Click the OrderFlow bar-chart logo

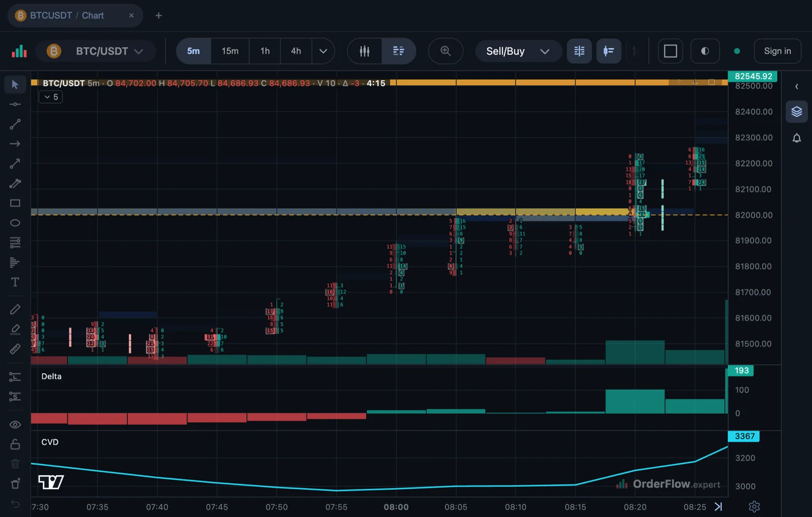[x=19, y=51]
